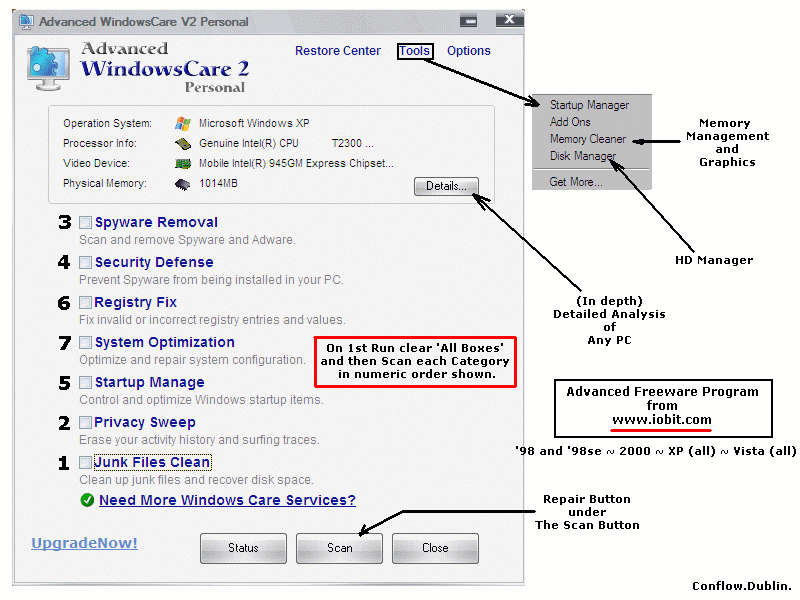Image resolution: width=800 pixels, height=600 pixels.
Task: Check the Junk Files Clean checkbox
Action: click(x=85, y=462)
